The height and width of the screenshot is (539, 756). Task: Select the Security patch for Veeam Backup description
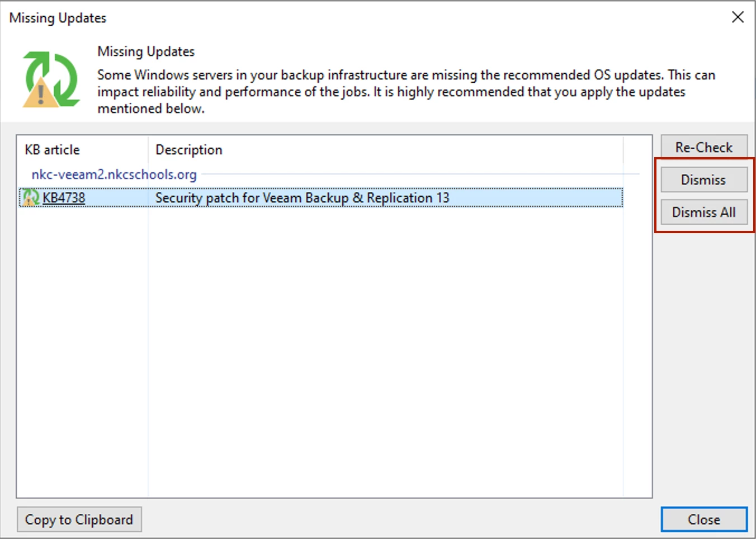point(303,198)
